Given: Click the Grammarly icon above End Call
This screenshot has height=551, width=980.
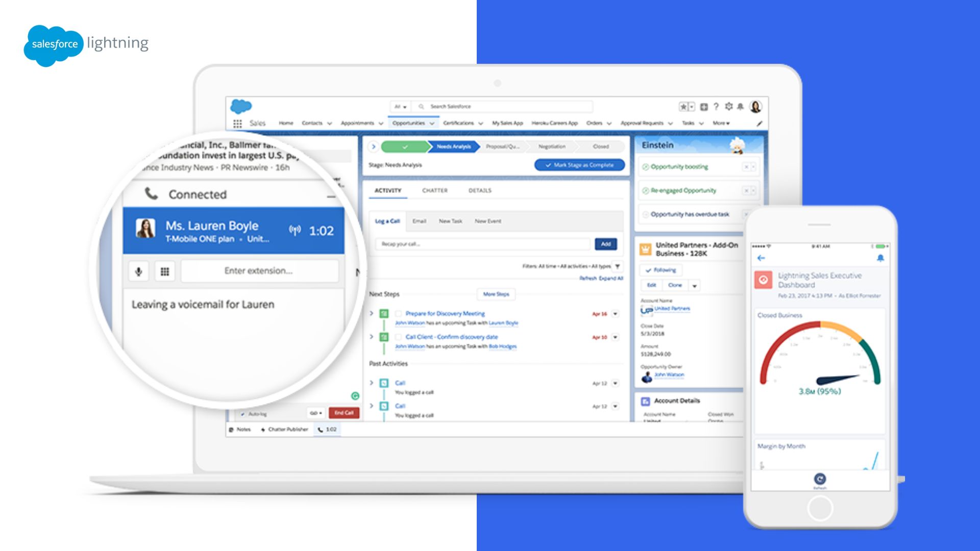Looking at the screenshot, I should coord(355,396).
